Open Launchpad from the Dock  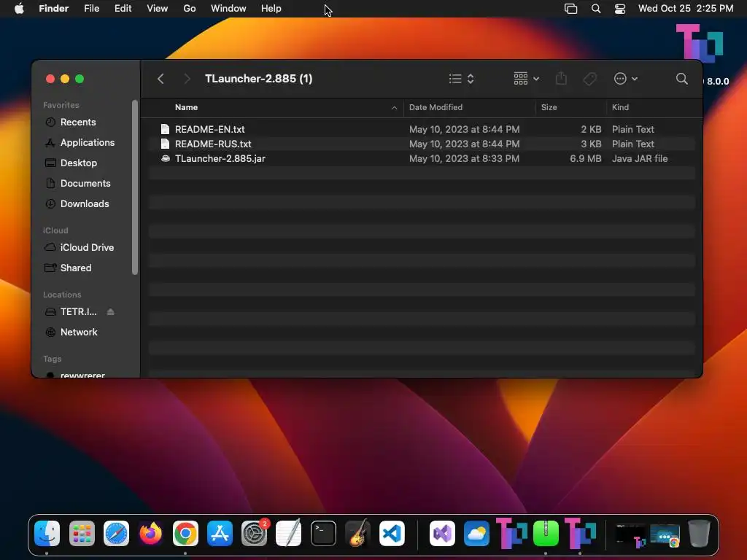tap(82, 533)
